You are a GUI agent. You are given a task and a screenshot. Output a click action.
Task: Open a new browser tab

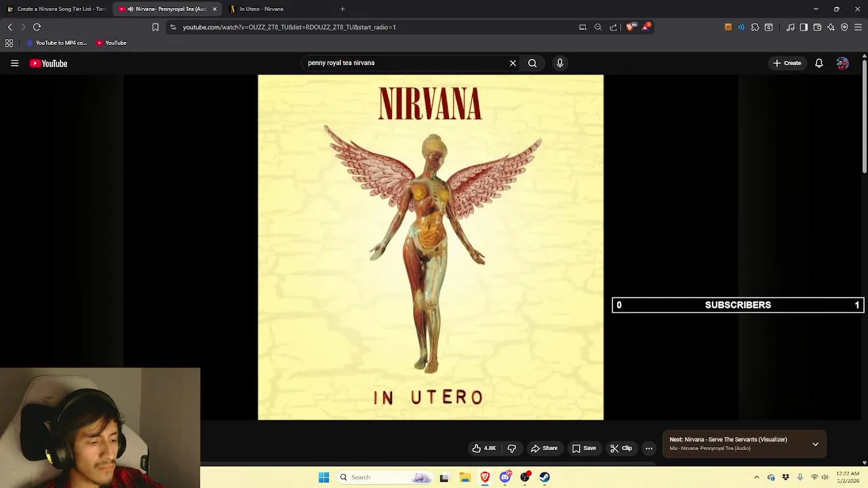pyautogui.click(x=342, y=9)
